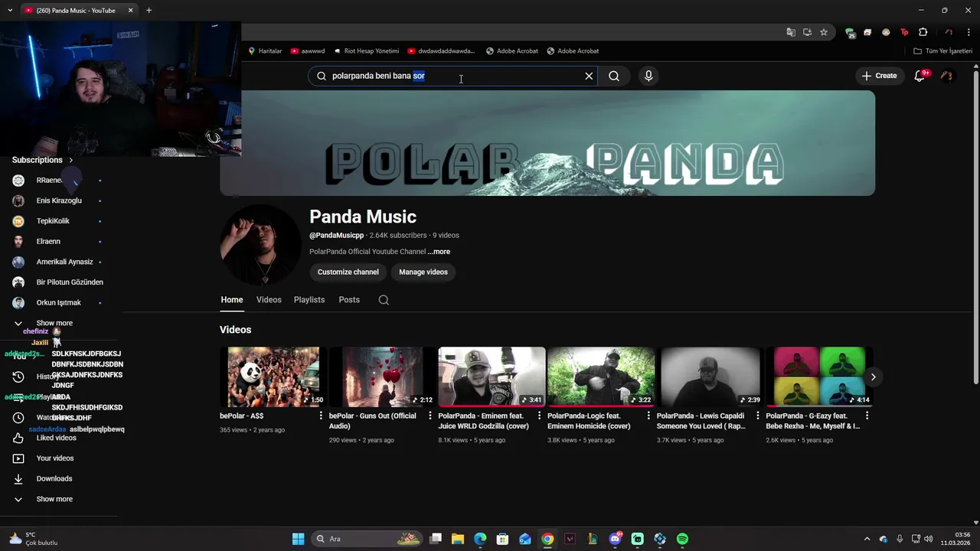Screen dimensions: 980x551
Task: Open the Tüm Yer İşaretleri bookmarks folder
Action: [x=943, y=51]
